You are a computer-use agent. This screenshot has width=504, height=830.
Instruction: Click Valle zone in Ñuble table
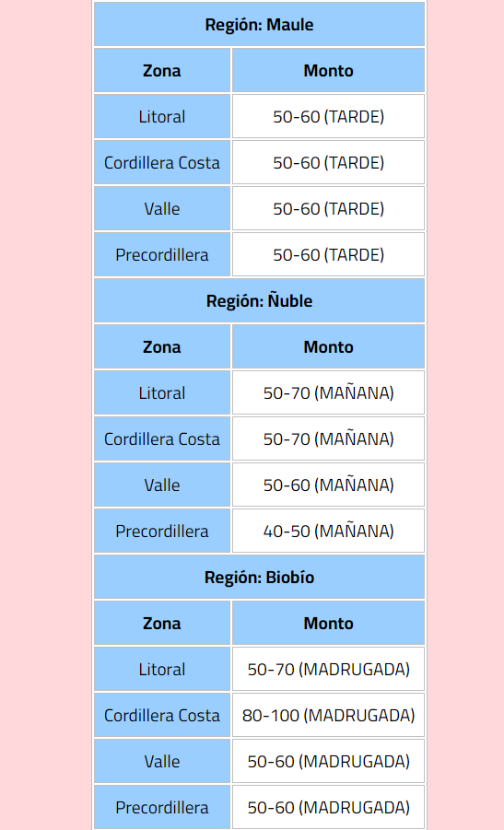point(162,485)
